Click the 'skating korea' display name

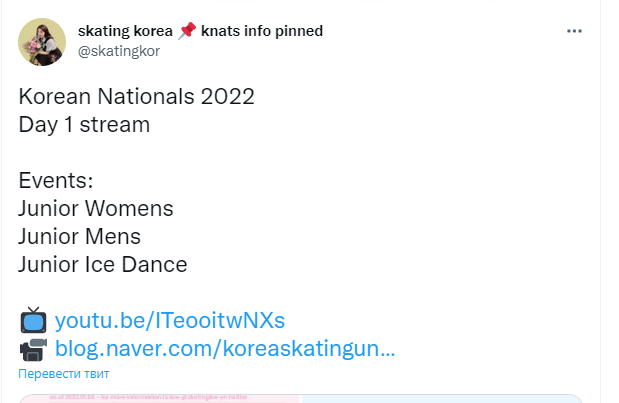[x=125, y=31]
